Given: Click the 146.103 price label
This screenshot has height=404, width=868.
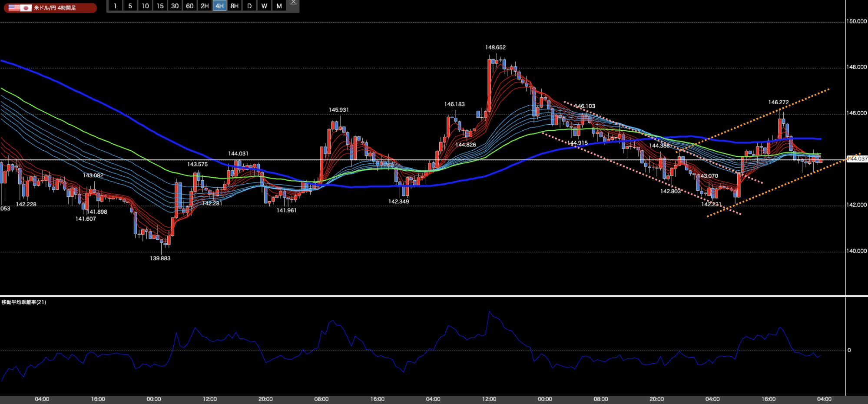Looking at the screenshot, I should click(x=585, y=106).
